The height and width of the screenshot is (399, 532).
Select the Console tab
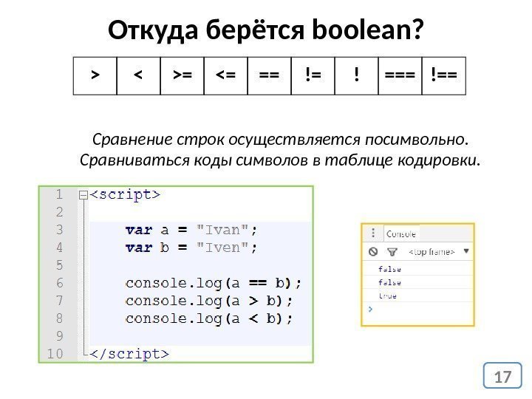tap(401, 234)
